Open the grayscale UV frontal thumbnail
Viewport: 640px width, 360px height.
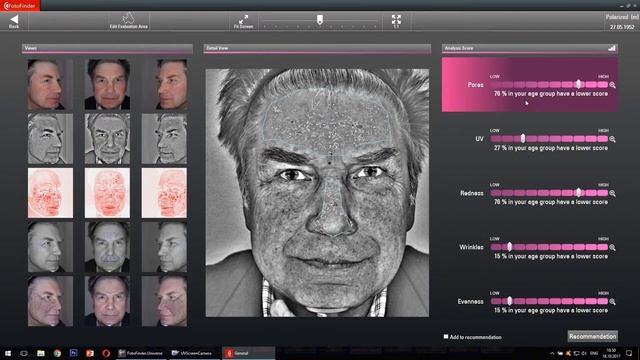coord(107,139)
